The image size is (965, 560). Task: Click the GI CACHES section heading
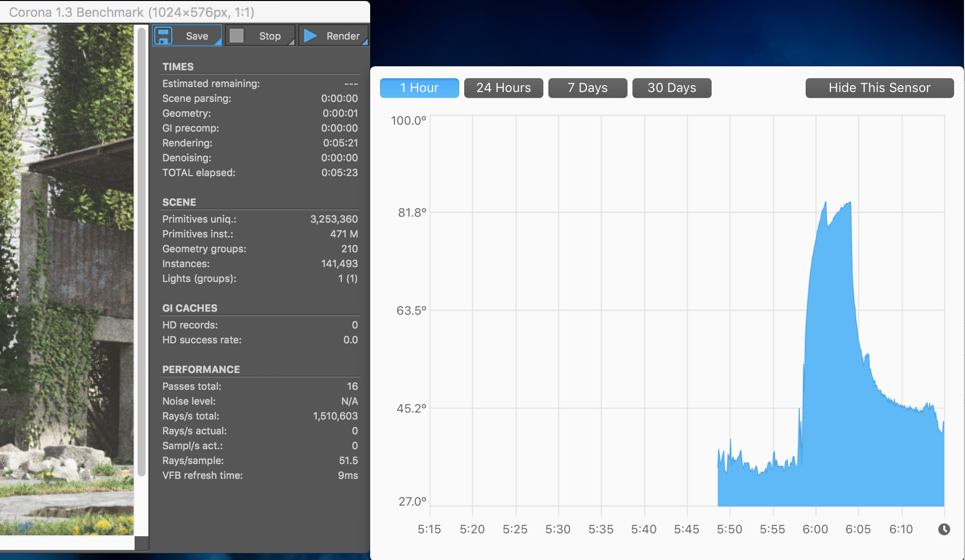(190, 308)
